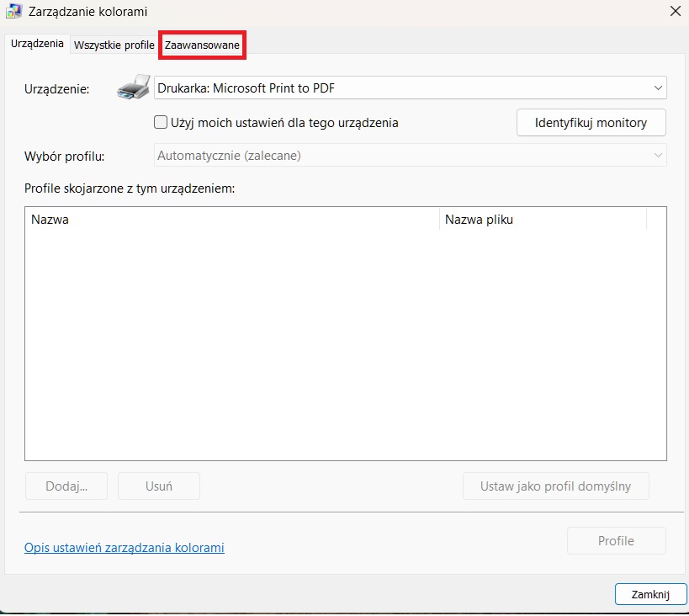689x616 pixels.
Task: Click the Nazwa pliku column header
Action: click(x=542, y=220)
